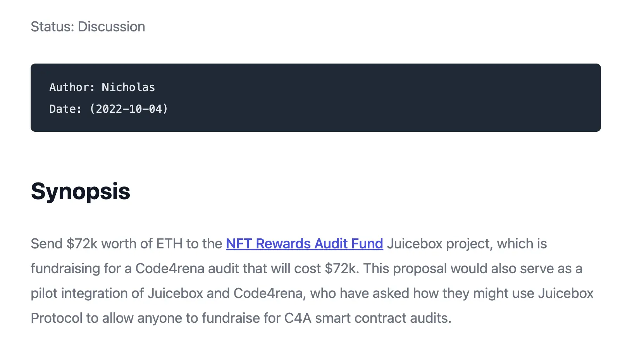Click the author name "Nicholas"
The width and height of the screenshot is (644, 341).
click(x=128, y=87)
